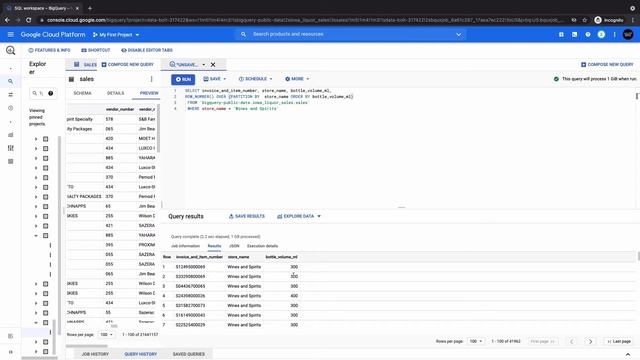Viewport: 640px width, 360px height.
Task: Click the BigQuery logo icon
Action: point(11,50)
